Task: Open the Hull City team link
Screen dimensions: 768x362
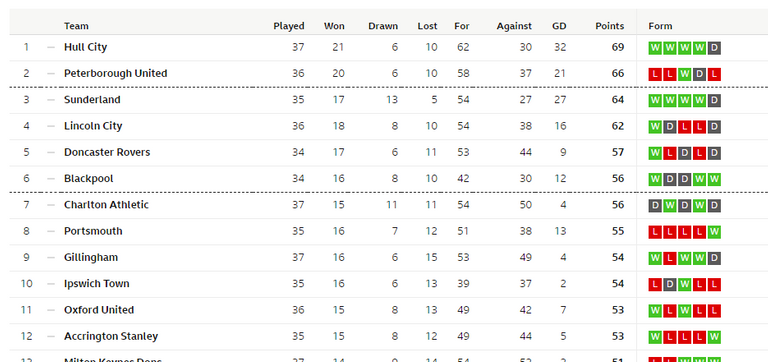Action: (85, 47)
